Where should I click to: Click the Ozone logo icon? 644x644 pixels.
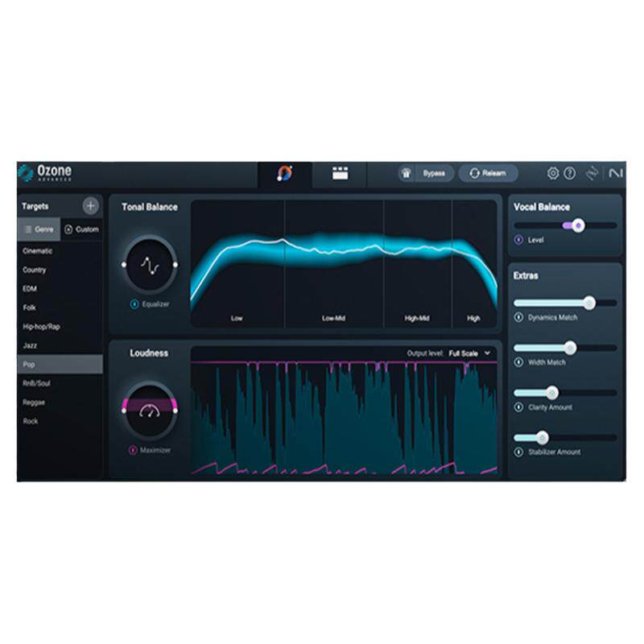(x=26, y=173)
